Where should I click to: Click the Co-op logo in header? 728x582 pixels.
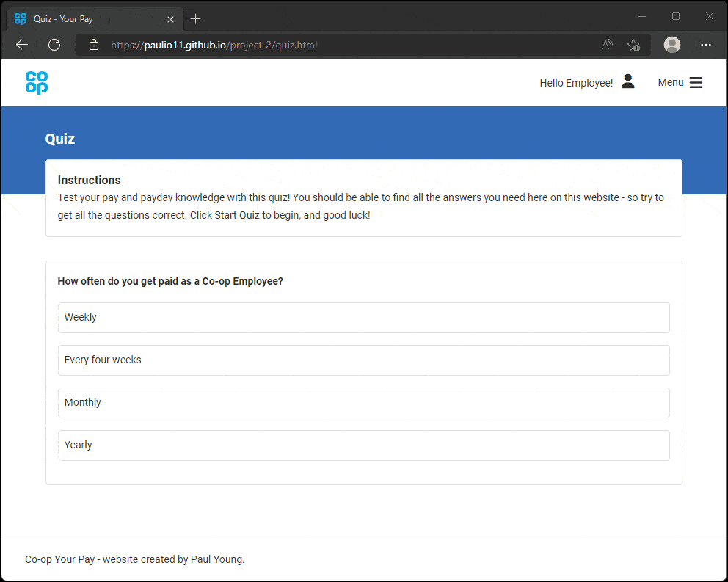[x=37, y=83]
